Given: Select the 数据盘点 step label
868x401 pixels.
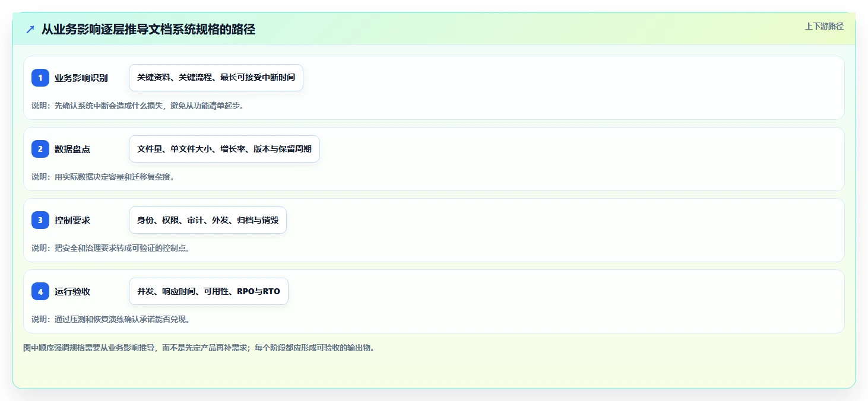Looking at the screenshot, I should (72, 149).
